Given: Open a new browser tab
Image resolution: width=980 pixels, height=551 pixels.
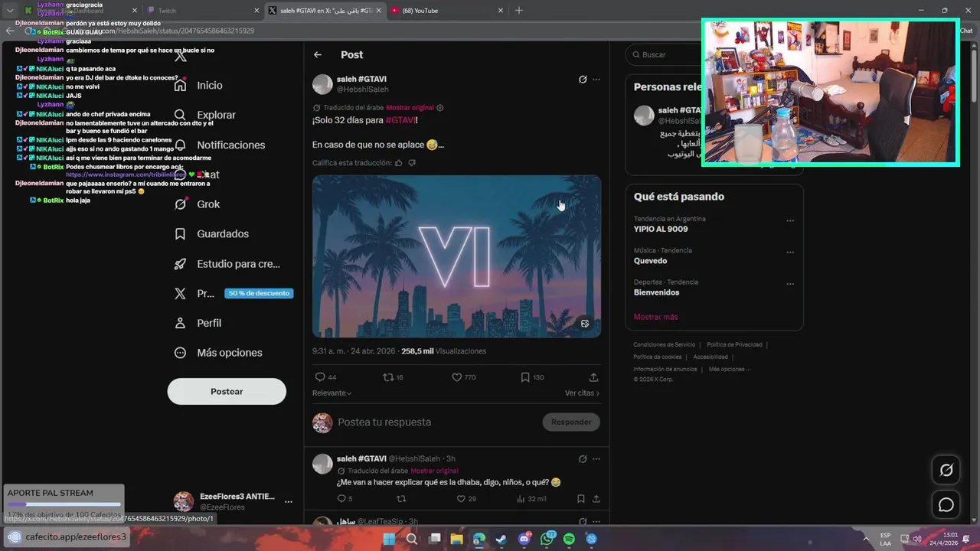Looking at the screenshot, I should point(519,11).
